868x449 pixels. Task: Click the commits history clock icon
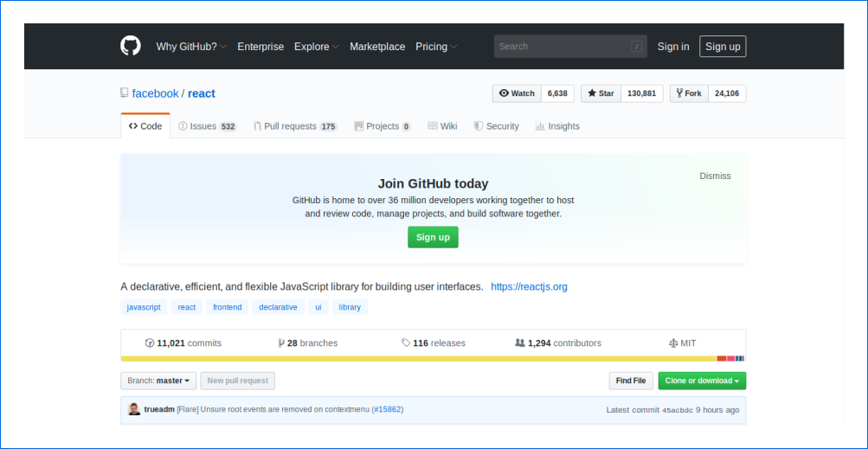click(x=150, y=343)
